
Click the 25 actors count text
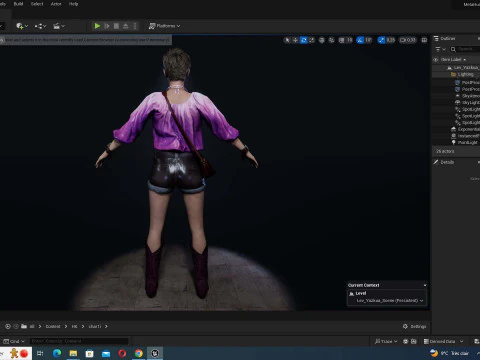point(445,151)
